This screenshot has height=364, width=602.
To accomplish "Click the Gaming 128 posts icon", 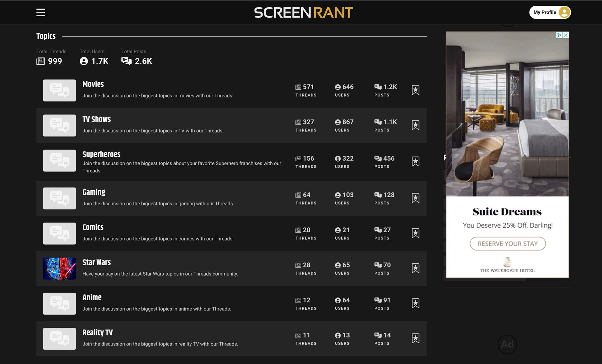I will point(378,195).
